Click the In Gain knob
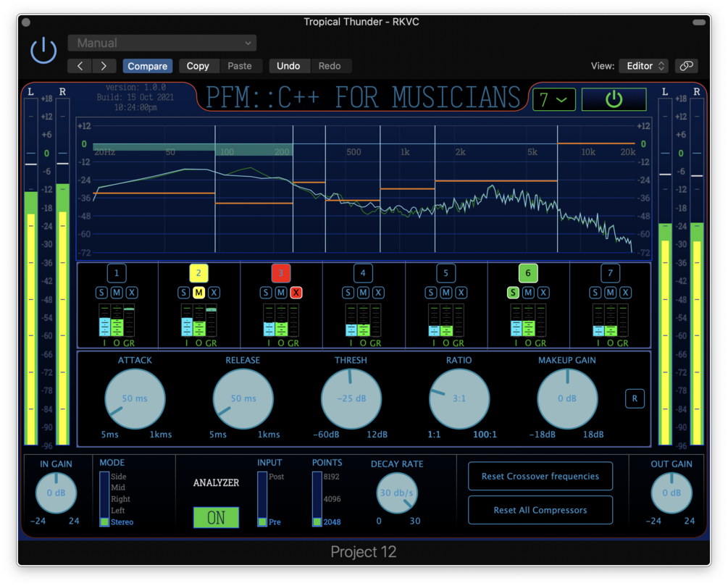Screen dimensions: 728x586 (57, 493)
